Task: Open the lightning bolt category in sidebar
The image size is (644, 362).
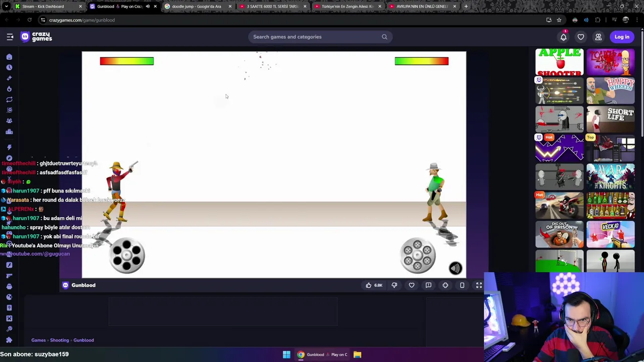Action: click(x=9, y=147)
